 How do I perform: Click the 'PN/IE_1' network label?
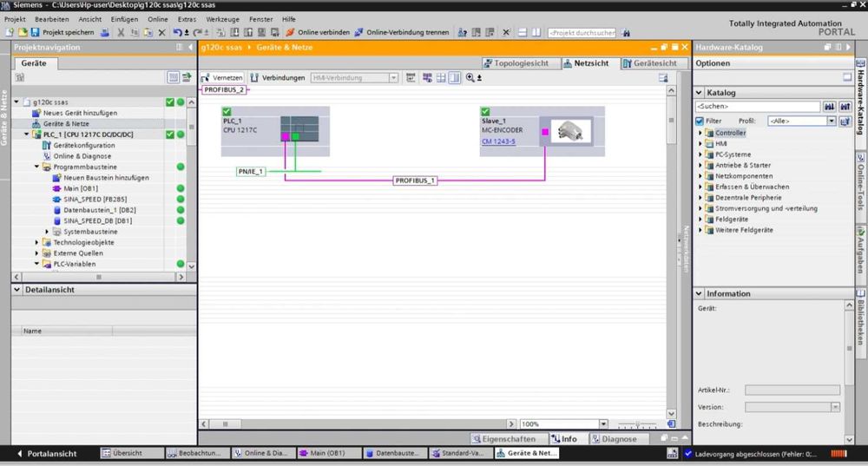click(x=250, y=172)
